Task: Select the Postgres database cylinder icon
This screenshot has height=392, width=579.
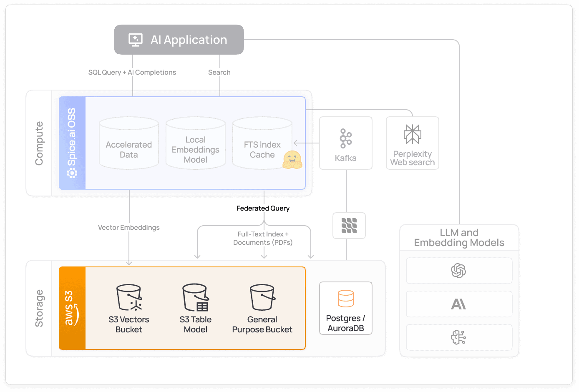Action: pyautogui.click(x=346, y=298)
